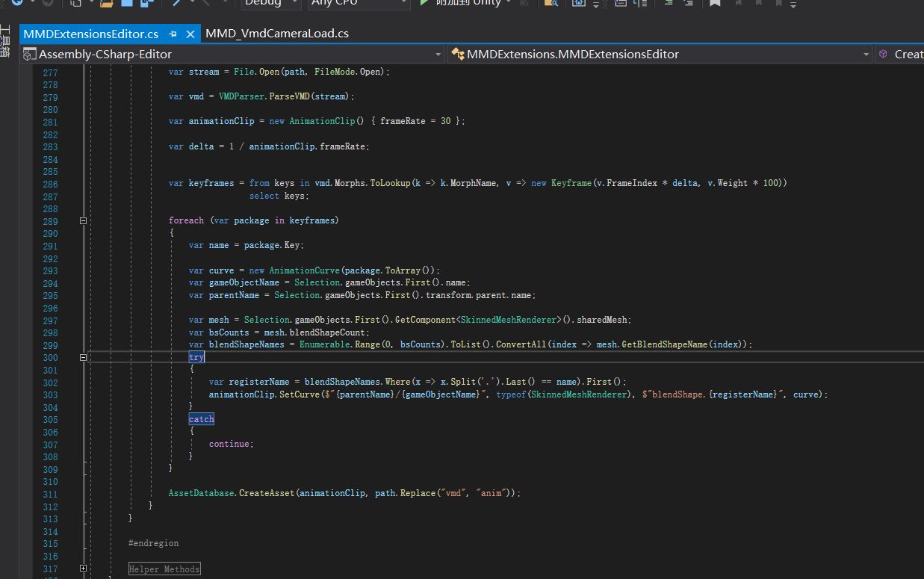Click the typeof keyword on line 303
Image resolution: width=924 pixels, height=579 pixels.
[511, 394]
